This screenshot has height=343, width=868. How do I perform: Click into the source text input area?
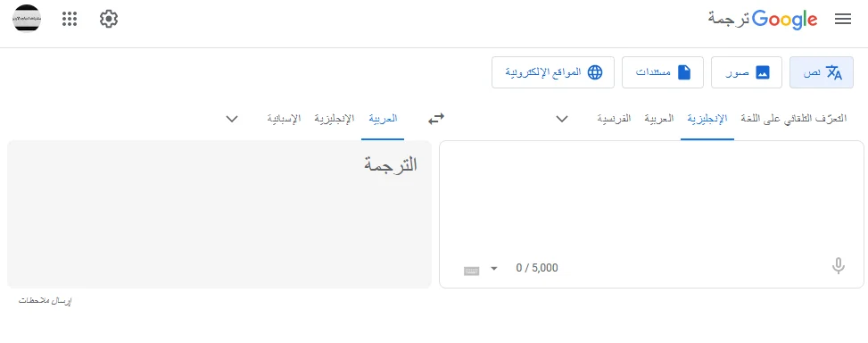point(651,199)
